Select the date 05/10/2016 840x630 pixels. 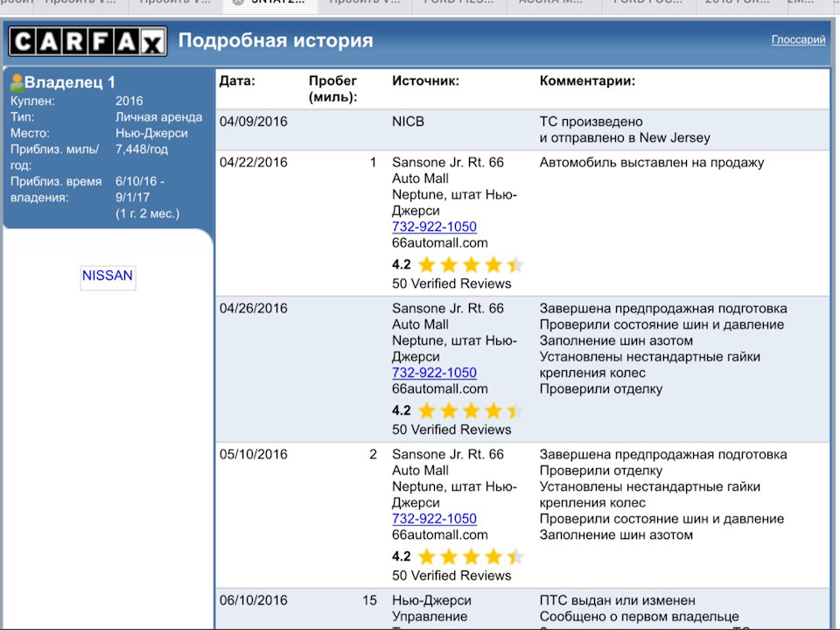(254, 454)
